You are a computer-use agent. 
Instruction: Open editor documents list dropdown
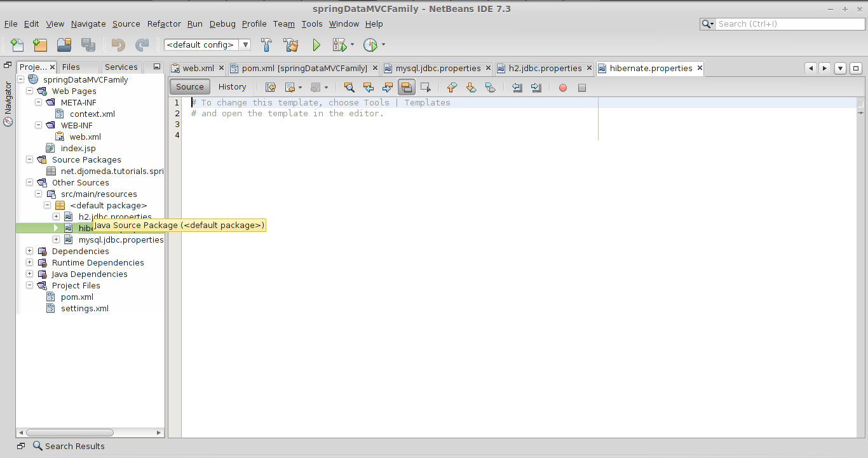pos(840,68)
